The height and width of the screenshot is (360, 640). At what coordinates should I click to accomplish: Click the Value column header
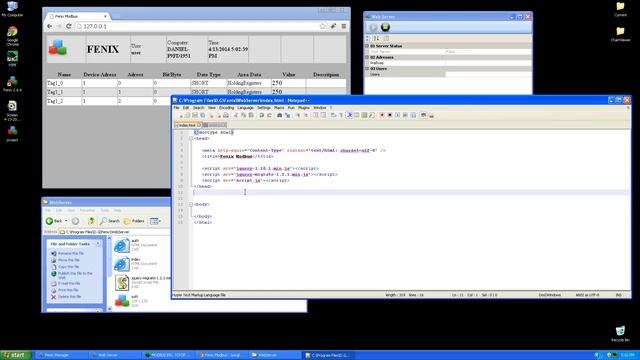pos(289,75)
